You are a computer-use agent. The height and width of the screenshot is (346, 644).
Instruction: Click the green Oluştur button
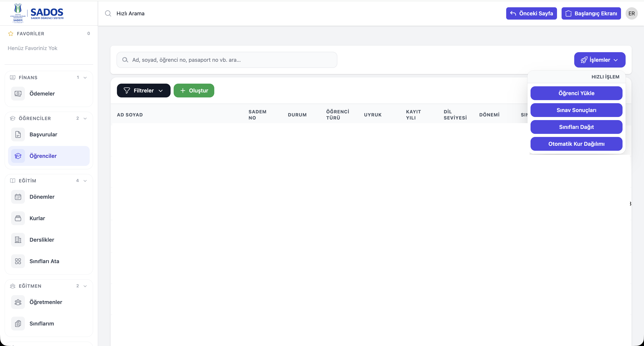(194, 91)
